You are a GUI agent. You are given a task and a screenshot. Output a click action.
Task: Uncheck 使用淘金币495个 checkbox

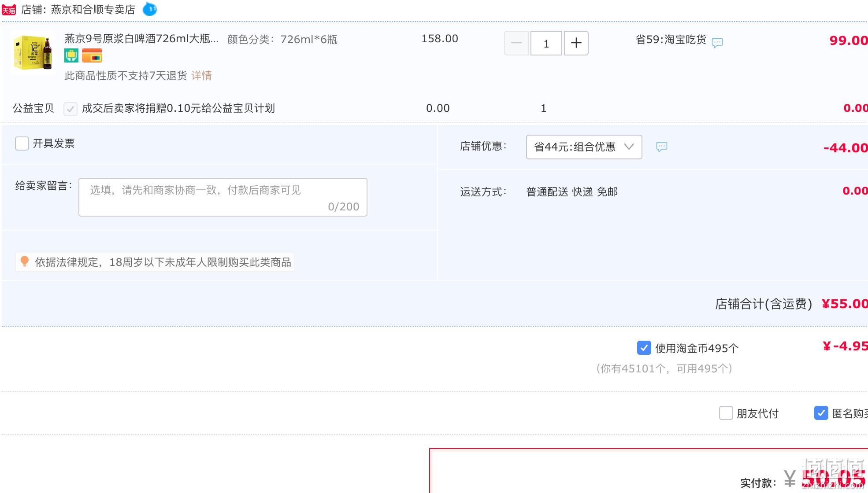644,348
